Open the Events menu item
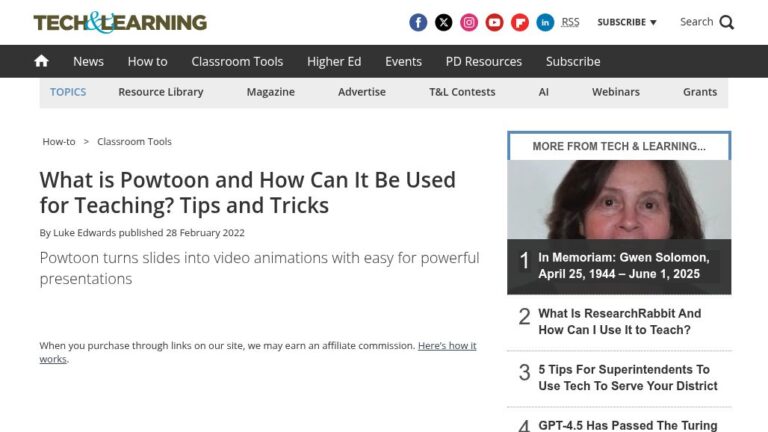The width and height of the screenshot is (768, 432). pyautogui.click(x=403, y=61)
